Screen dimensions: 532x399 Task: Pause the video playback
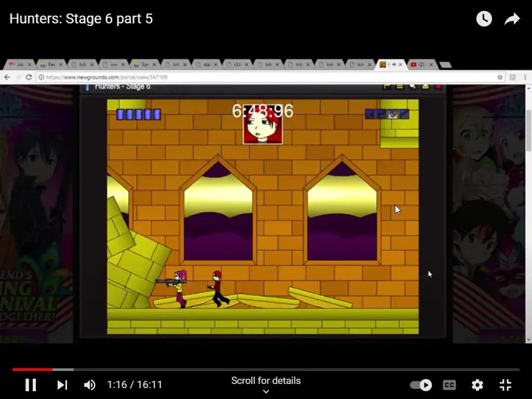tap(31, 385)
